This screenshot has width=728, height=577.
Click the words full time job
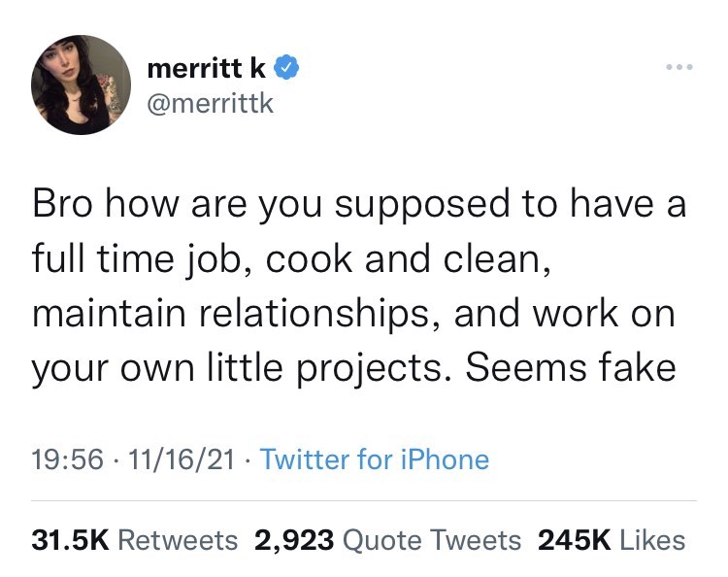click(x=135, y=260)
